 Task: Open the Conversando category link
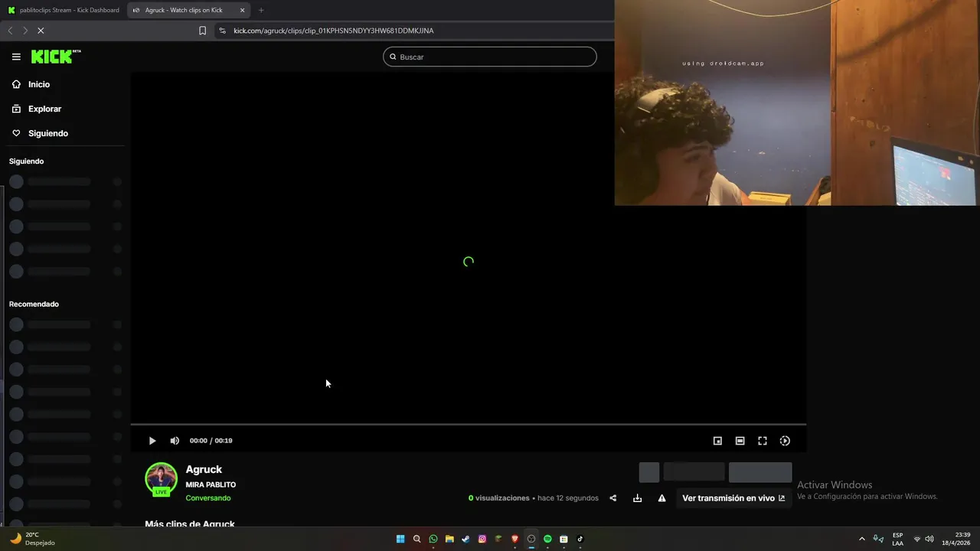point(208,498)
